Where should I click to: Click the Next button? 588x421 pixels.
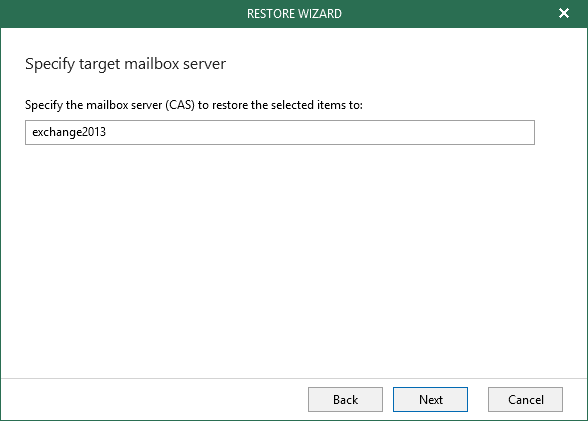tap(430, 400)
